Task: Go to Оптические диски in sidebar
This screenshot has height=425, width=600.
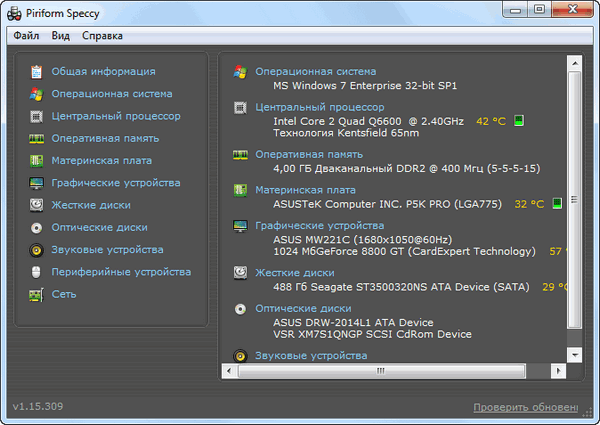Action: point(99,227)
